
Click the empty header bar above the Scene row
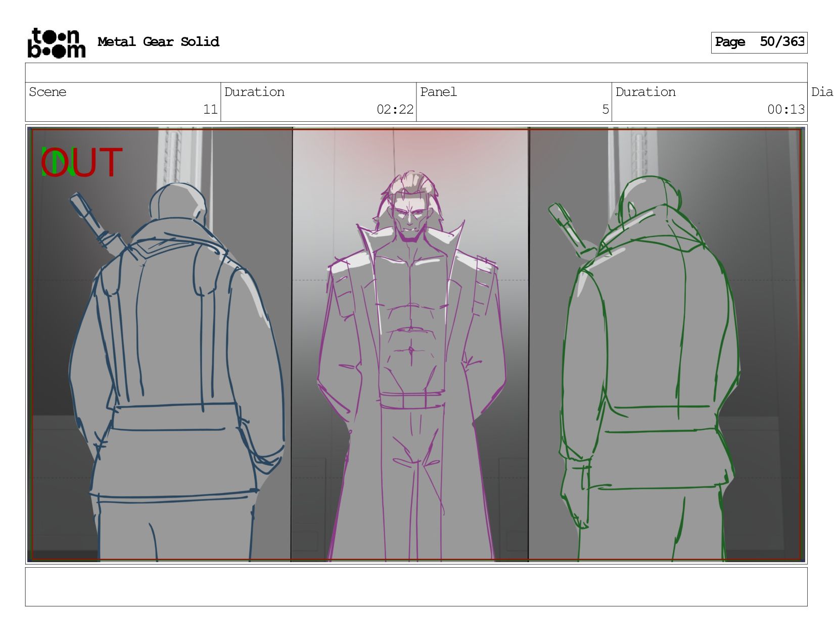(x=416, y=73)
